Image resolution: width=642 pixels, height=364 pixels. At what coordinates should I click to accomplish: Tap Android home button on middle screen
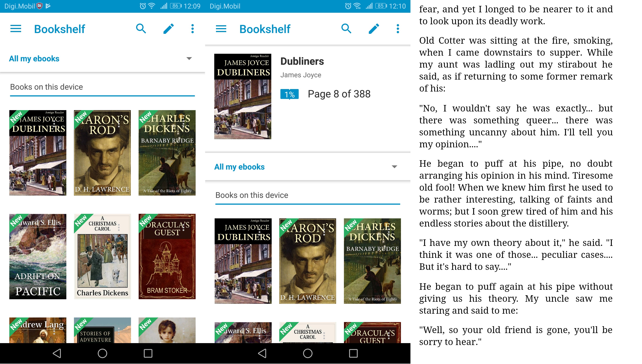coord(308,353)
